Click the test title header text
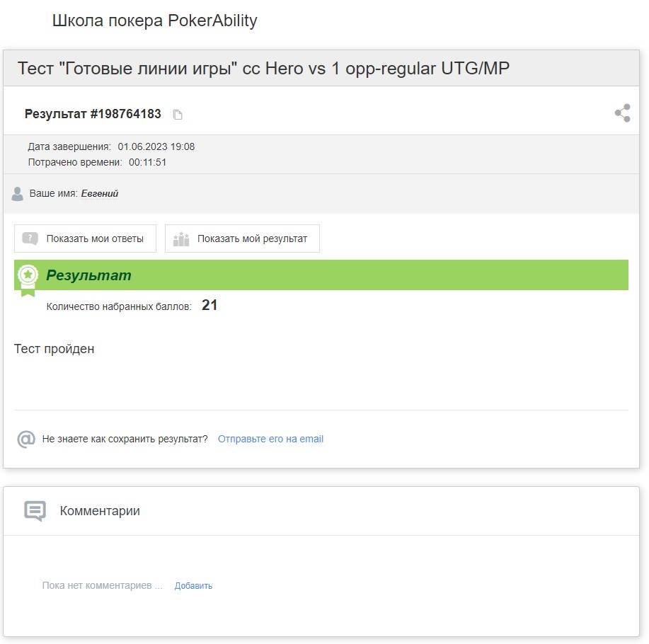The image size is (649, 644). [263, 68]
